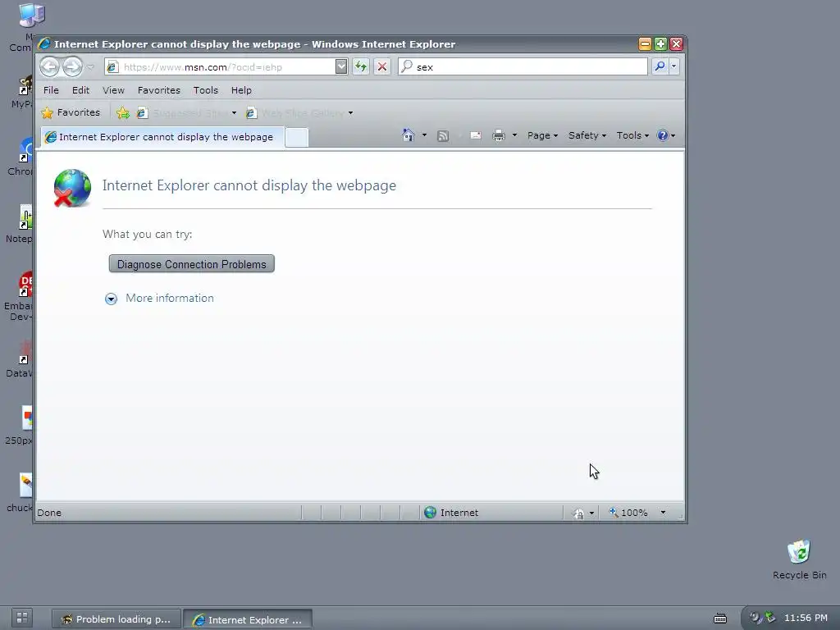Expand Print options dropdown arrow

coord(514,135)
